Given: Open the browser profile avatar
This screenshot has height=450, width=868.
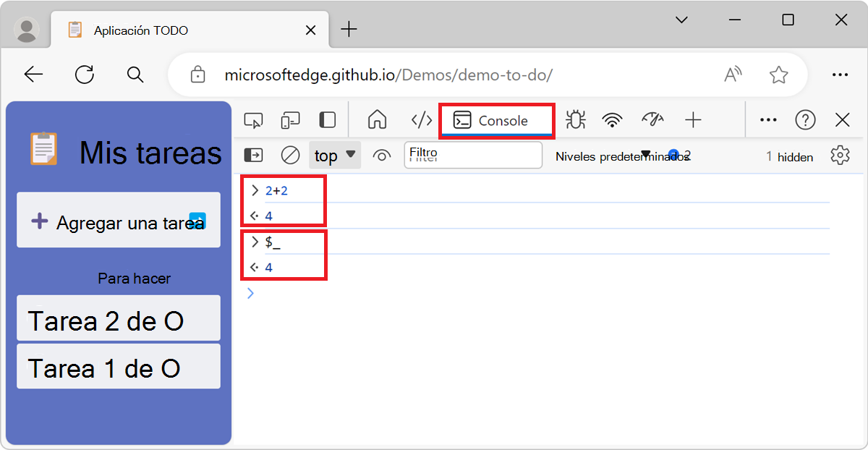Looking at the screenshot, I should pyautogui.click(x=27, y=30).
